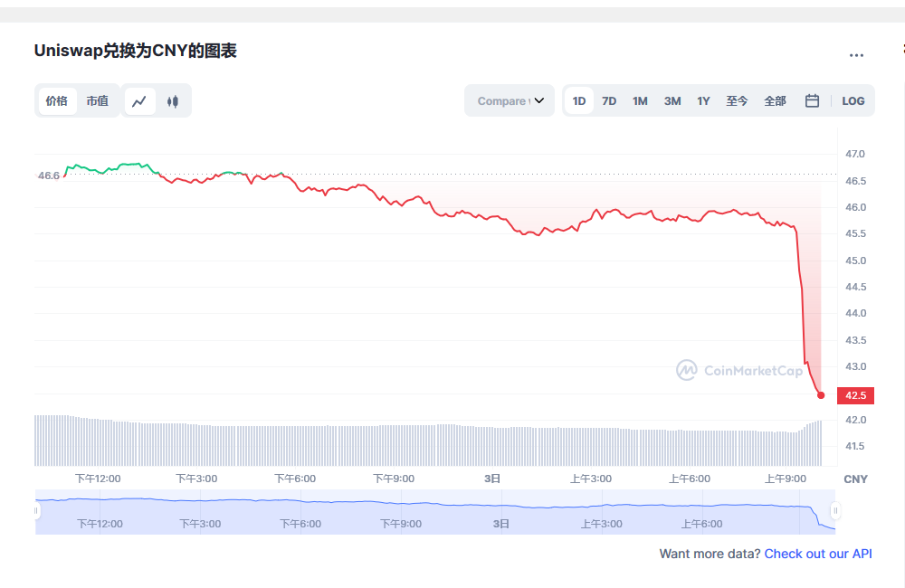Image resolution: width=905 pixels, height=588 pixels.
Task: Toggle LOG scale on the chart
Action: click(x=853, y=101)
